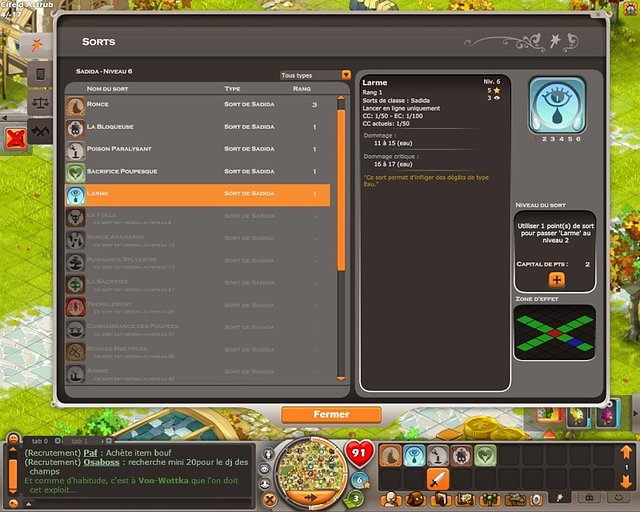The height and width of the screenshot is (512, 640).
Task: Open the 'Tous types' filter dropdown
Action: click(315, 75)
